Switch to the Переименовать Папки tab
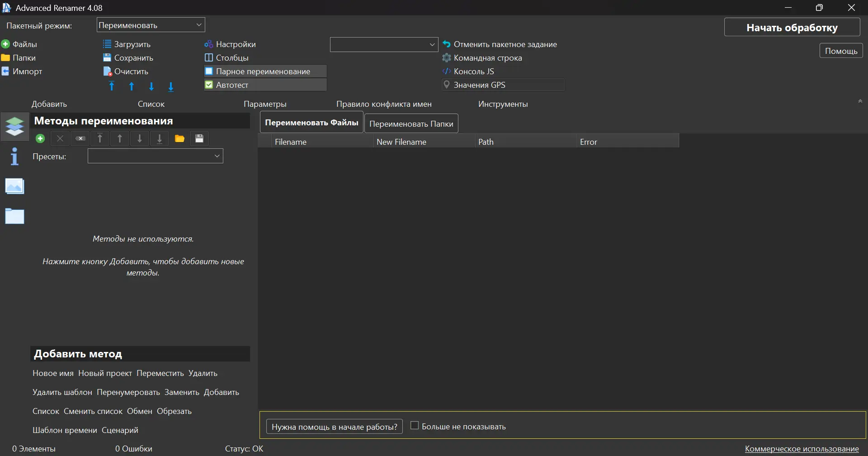 (411, 123)
